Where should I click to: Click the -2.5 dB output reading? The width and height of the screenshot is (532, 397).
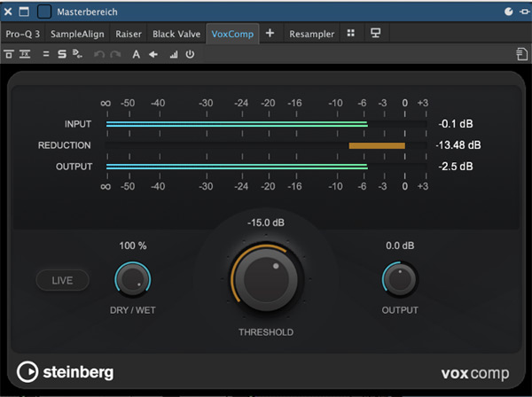coord(456,167)
